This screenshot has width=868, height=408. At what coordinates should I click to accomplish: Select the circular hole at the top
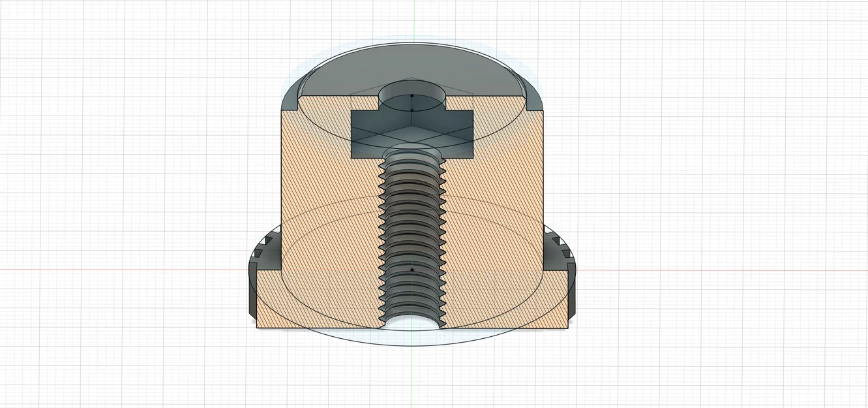click(412, 95)
